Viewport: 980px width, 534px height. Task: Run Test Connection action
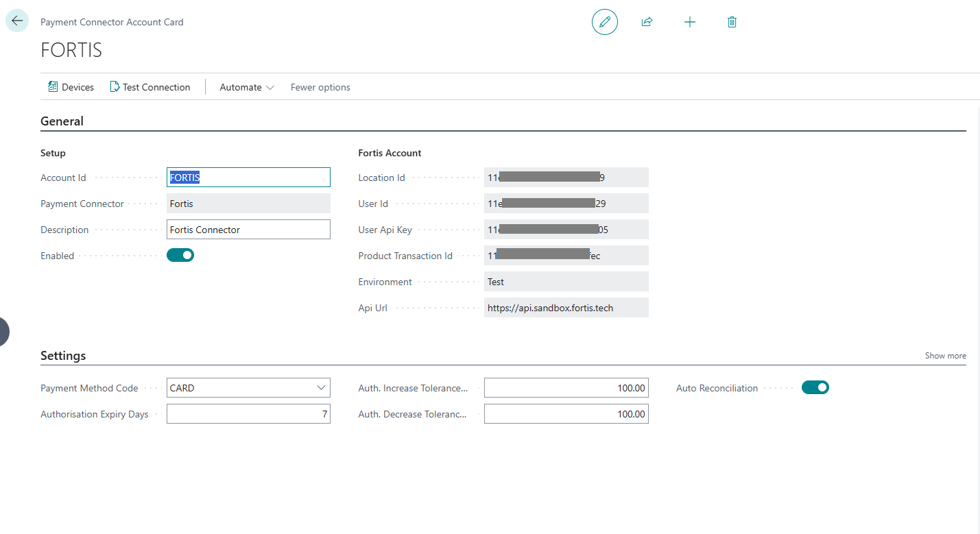tap(150, 87)
